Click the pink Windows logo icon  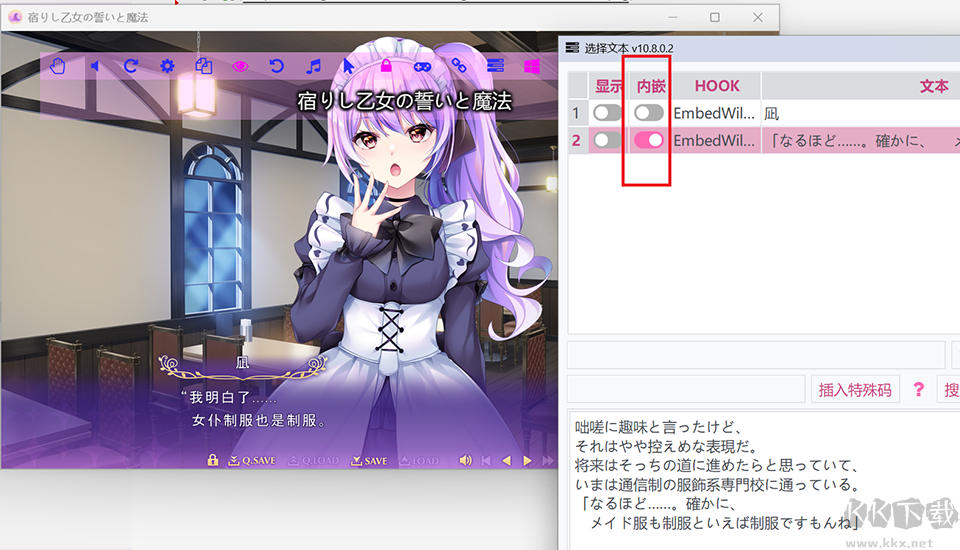point(532,66)
